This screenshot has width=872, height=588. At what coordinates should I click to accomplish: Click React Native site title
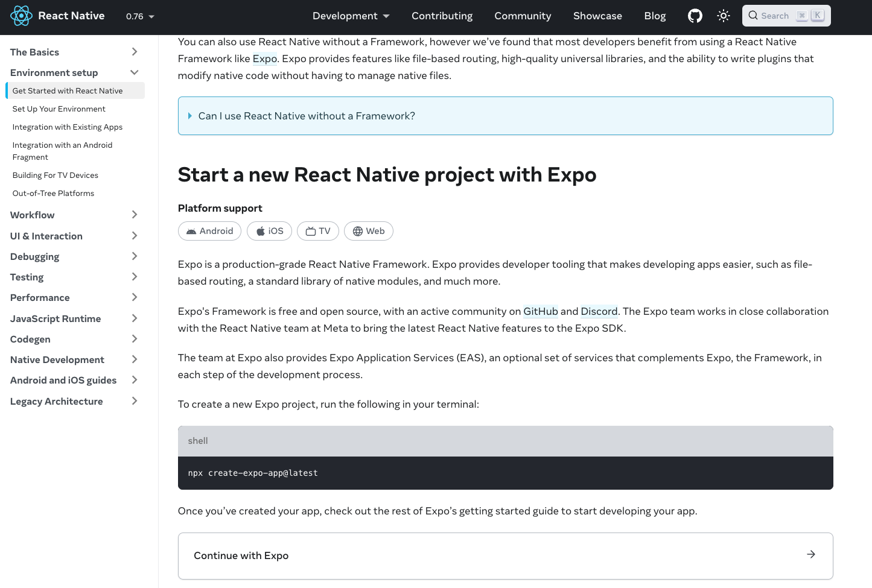coord(71,16)
